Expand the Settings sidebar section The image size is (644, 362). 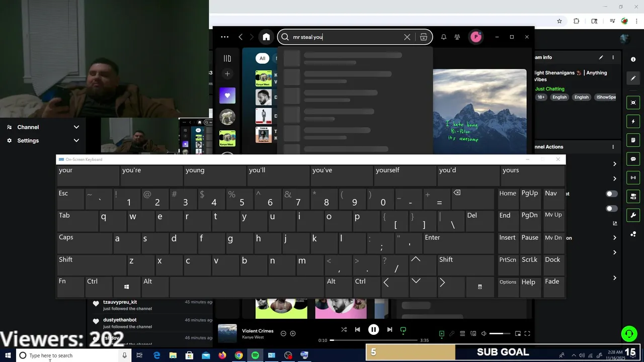pyautogui.click(x=43, y=141)
